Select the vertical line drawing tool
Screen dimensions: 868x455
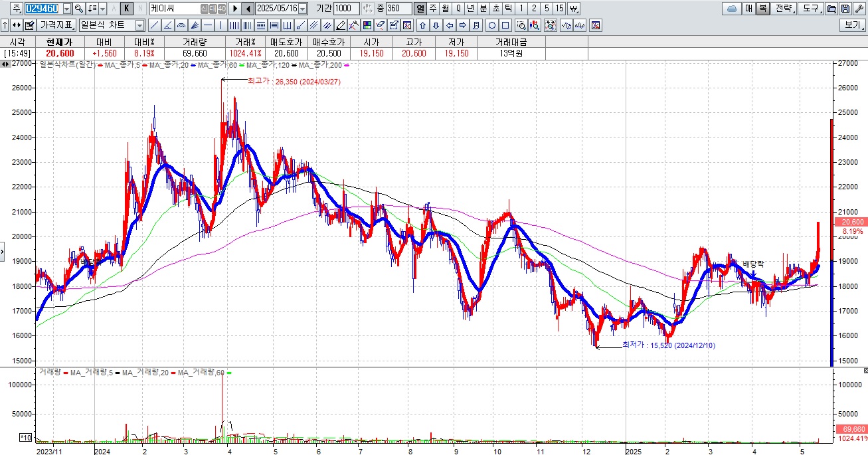coord(221,25)
